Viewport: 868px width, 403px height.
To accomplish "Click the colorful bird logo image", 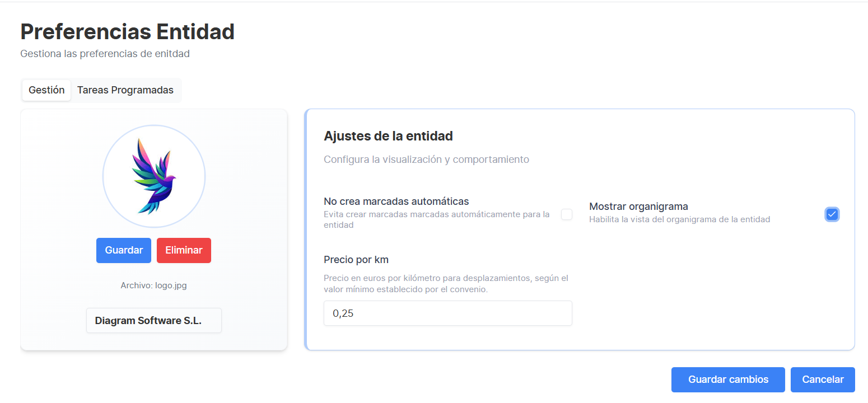I will tap(154, 176).
